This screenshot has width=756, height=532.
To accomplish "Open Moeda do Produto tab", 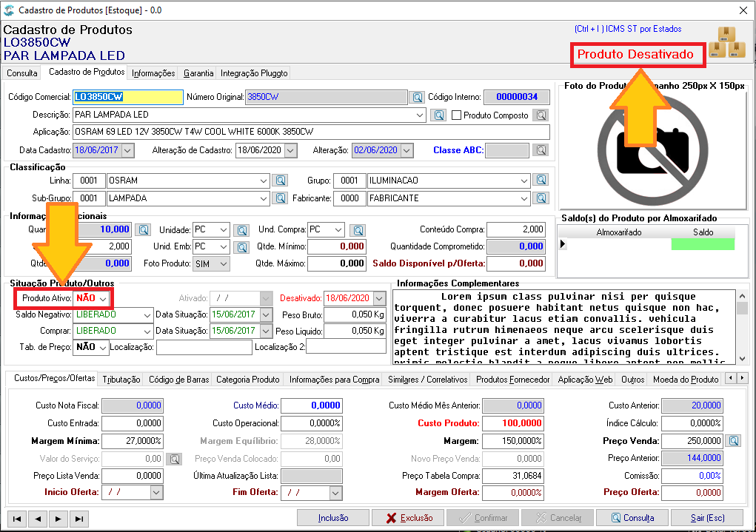I will [685, 380].
